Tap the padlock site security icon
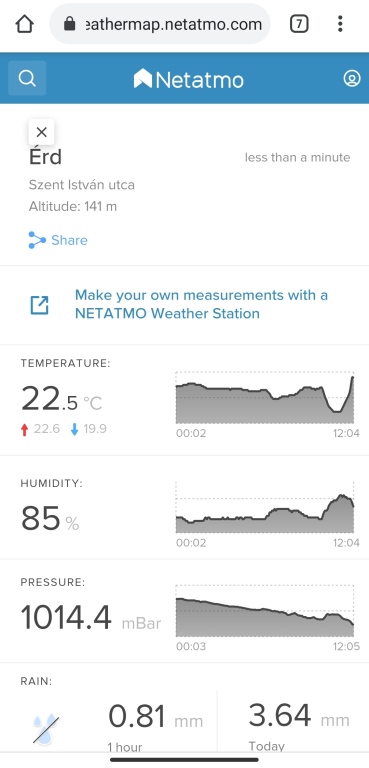Viewport: 369px width, 768px height. pyautogui.click(x=70, y=24)
